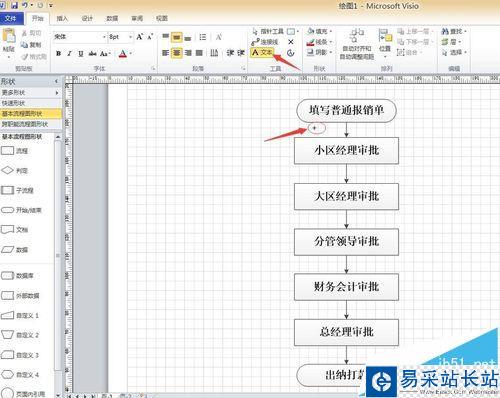The width and height of the screenshot is (500, 398).
Task: Click the Bullets list icon
Action: (x=203, y=37)
